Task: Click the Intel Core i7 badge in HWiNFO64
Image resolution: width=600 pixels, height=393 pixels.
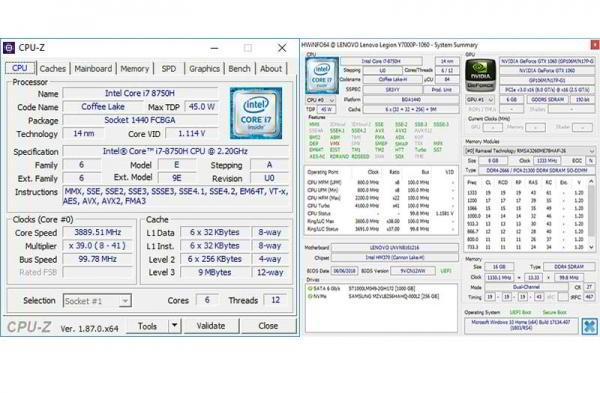Action: [x=322, y=75]
